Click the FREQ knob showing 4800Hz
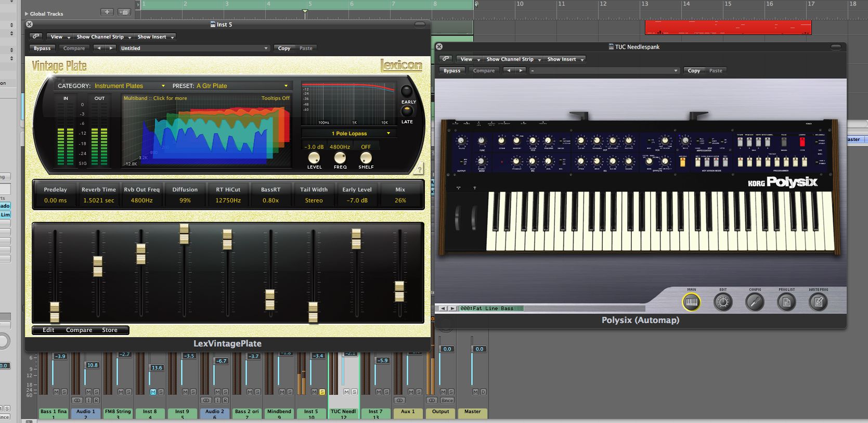The image size is (868, 423). click(340, 158)
